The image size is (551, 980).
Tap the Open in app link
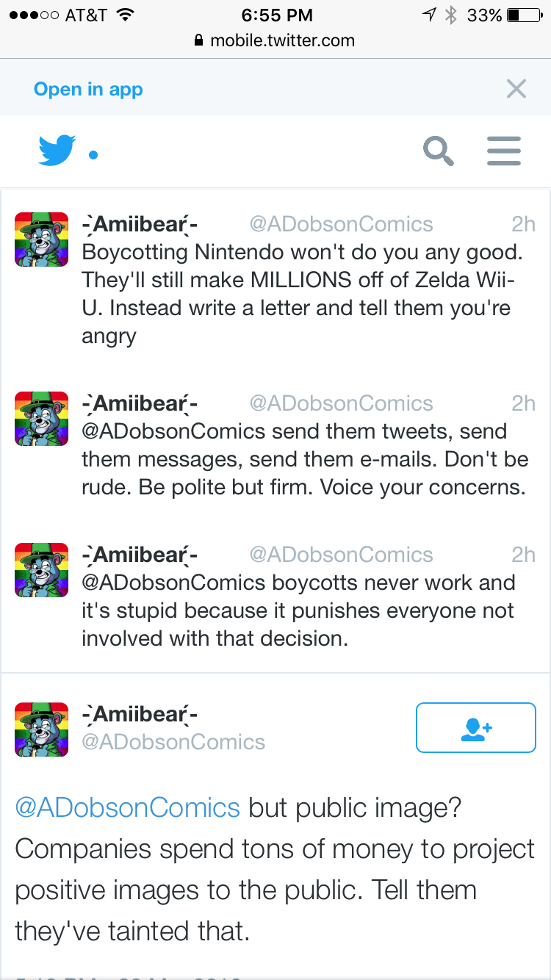pyautogui.click(x=88, y=90)
